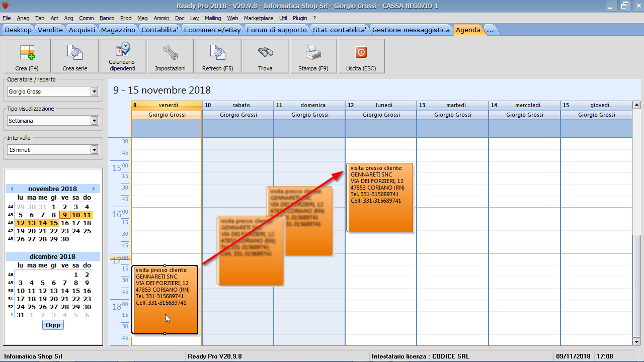Open the Plugin menu
This screenshot has height=362, width=644.
point(300,18)
